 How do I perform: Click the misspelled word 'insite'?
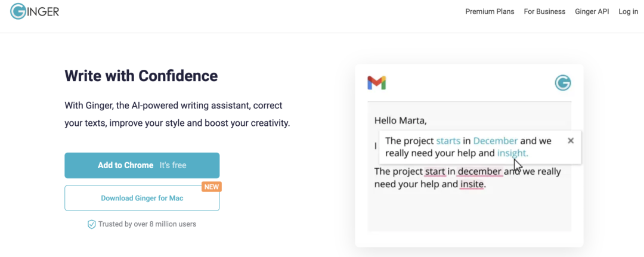click(472, 184)
